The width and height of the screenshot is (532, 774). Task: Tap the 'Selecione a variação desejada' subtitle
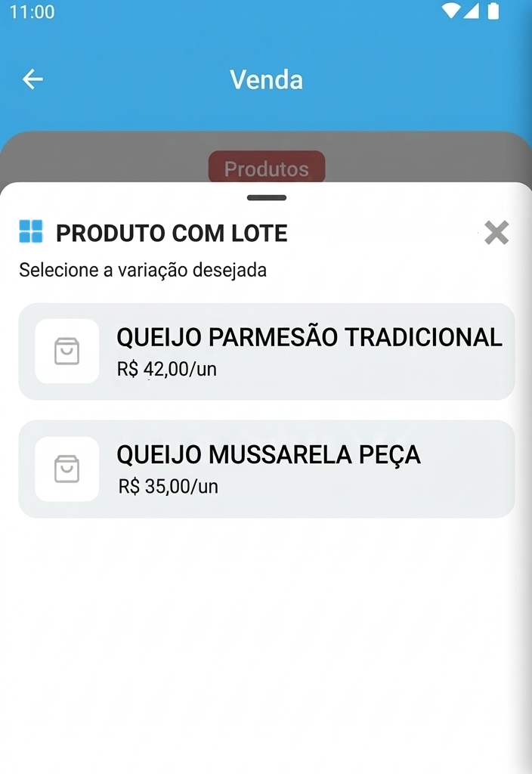143,270
